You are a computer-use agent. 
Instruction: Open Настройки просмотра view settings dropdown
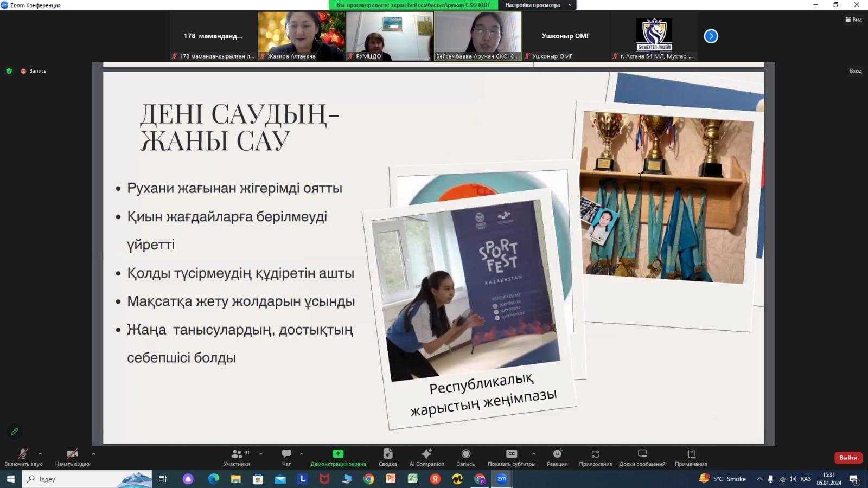tap(538, 5)
